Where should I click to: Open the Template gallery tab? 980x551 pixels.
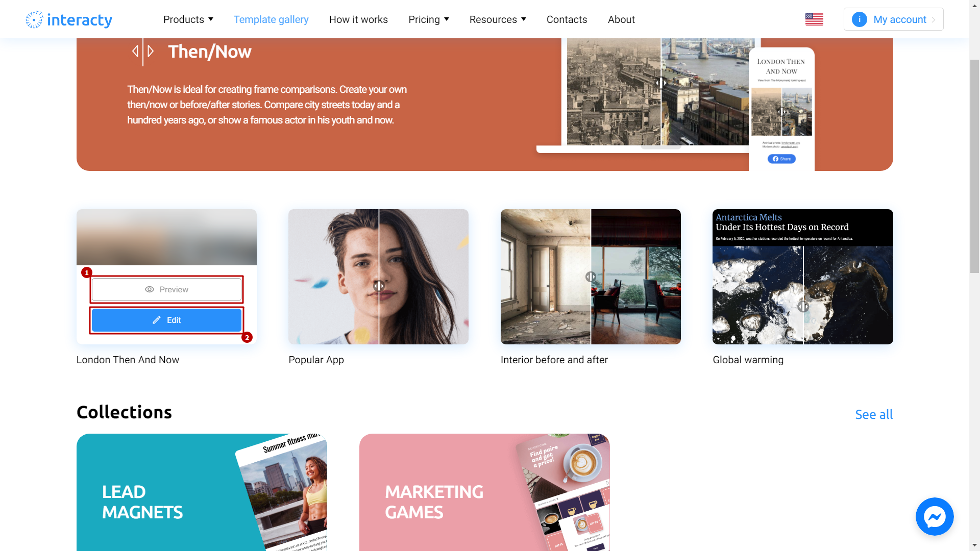[x=271, y=19]
